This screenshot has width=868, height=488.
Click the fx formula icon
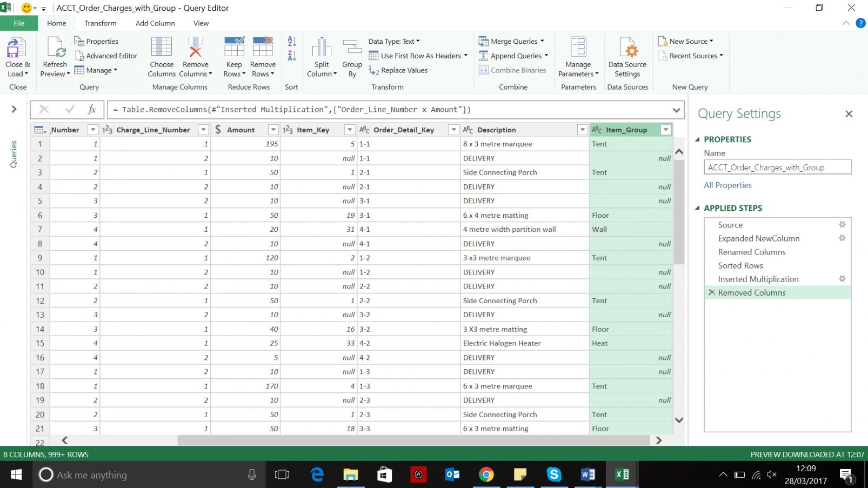coord(92,110)
